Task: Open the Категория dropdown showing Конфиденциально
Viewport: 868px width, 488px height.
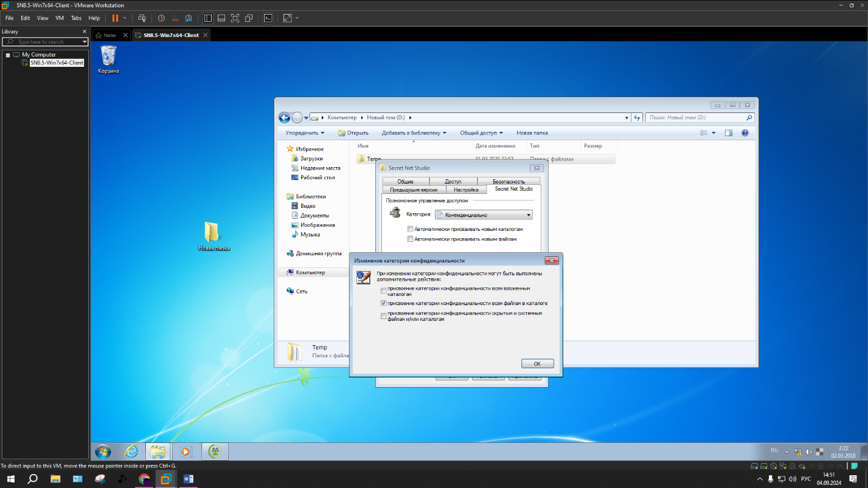Action: point(484,215)
